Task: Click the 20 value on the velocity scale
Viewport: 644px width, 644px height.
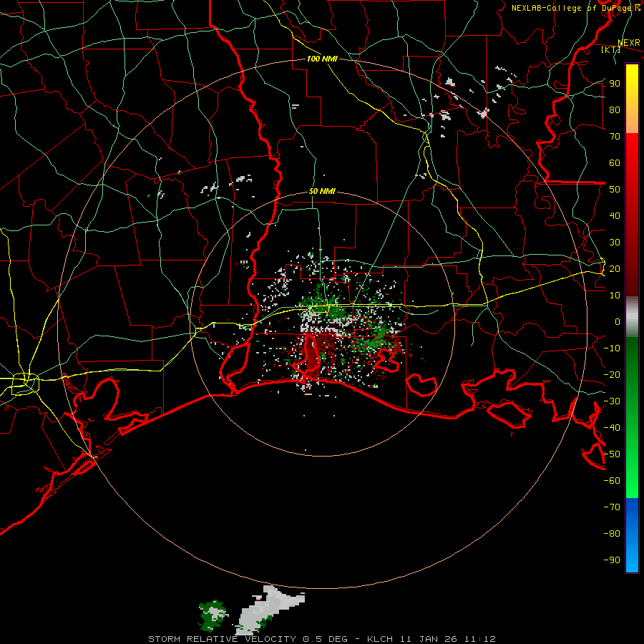Action: click(x=615, y=268)
